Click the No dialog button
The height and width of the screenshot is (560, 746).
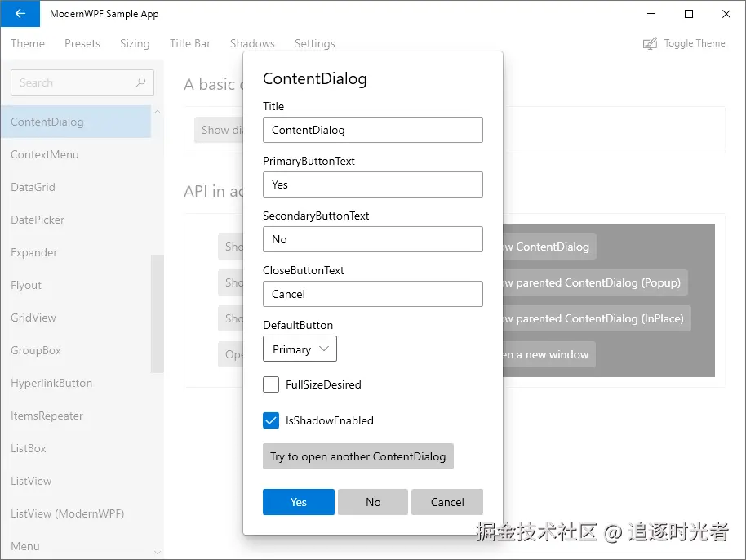pos(373,502)
